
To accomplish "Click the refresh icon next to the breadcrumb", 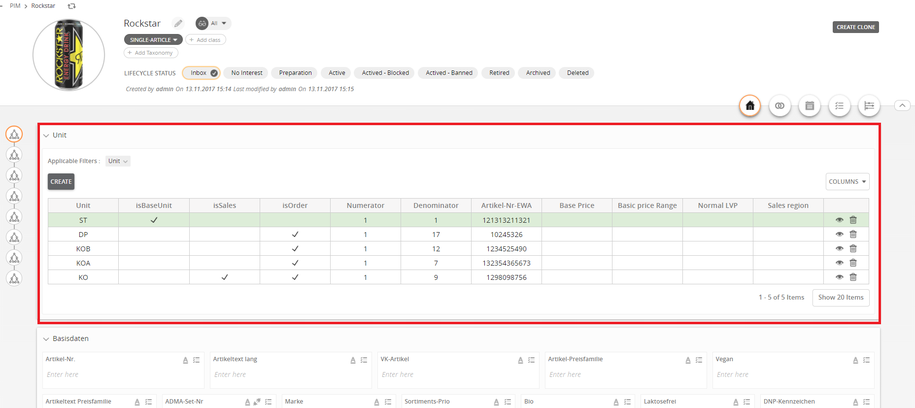I will click(71, 5).
